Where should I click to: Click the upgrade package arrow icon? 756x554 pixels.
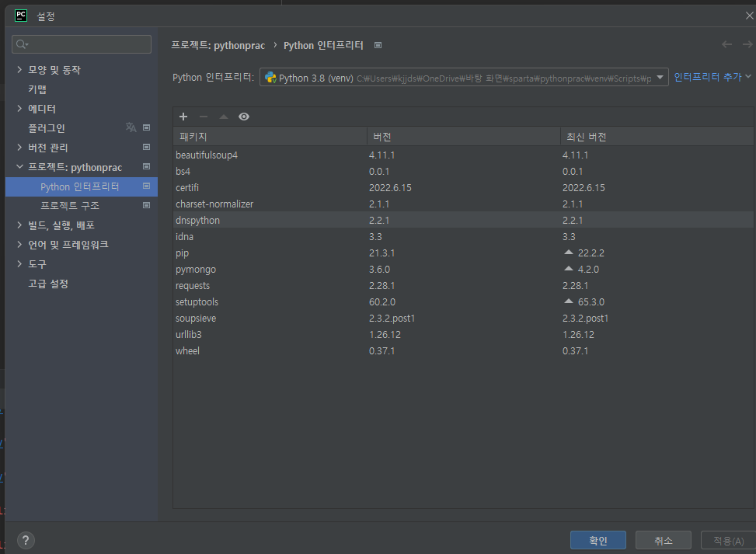click(x=224, y=117)
